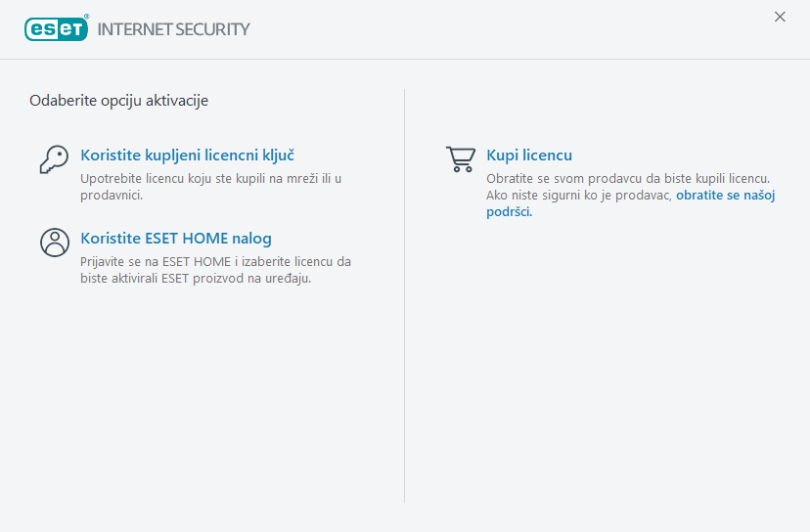This screenshot has height=532, width=810.
Task: Click the key icon for license key activation
Action: click(x=54, y=158)
